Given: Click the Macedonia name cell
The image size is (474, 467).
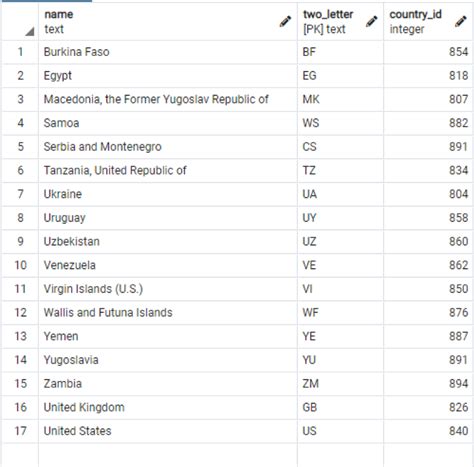Looking at the screenshot, I should tap(168, 99).
